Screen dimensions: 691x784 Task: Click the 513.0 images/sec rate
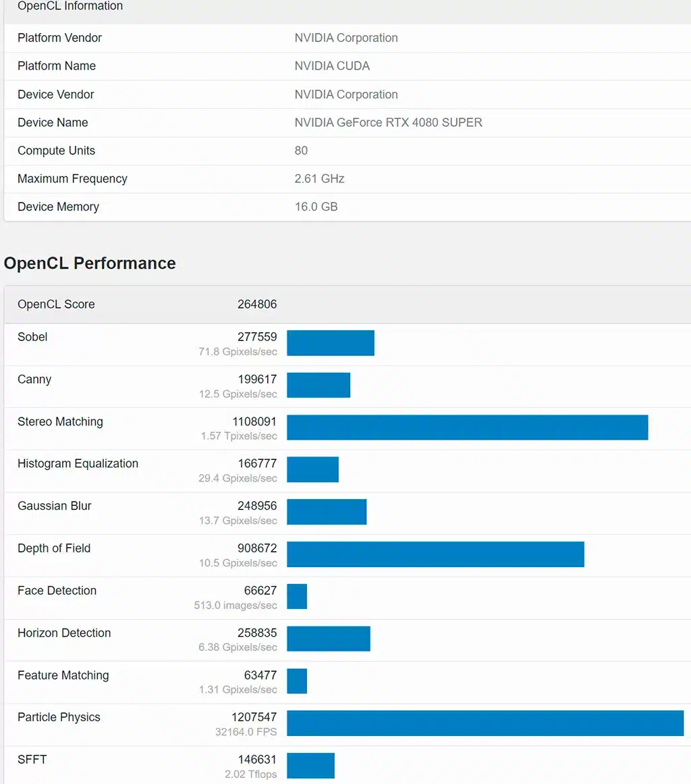[x=236, y=606]
